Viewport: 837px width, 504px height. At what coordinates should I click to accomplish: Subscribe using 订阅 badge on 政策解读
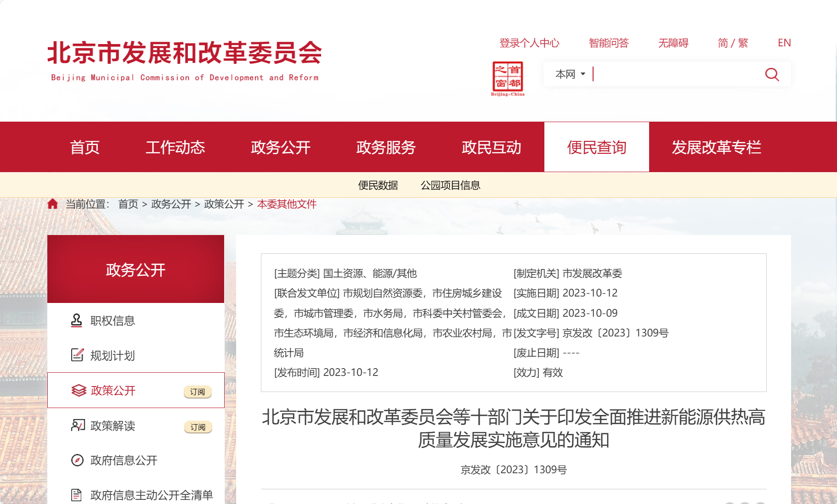pos(198,427)
